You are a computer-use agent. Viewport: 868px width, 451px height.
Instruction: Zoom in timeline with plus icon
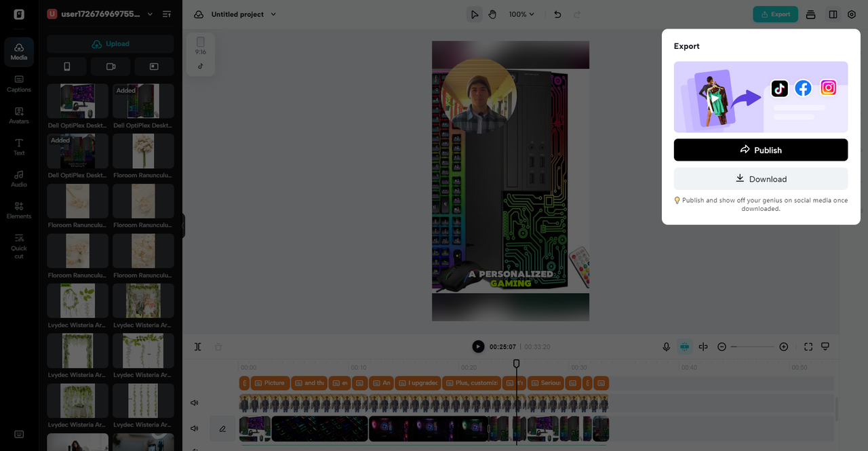(x=784, y=347)
